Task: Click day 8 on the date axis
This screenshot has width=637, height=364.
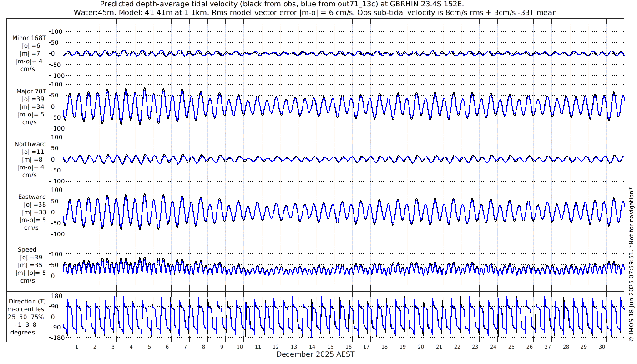Action: 203,347
